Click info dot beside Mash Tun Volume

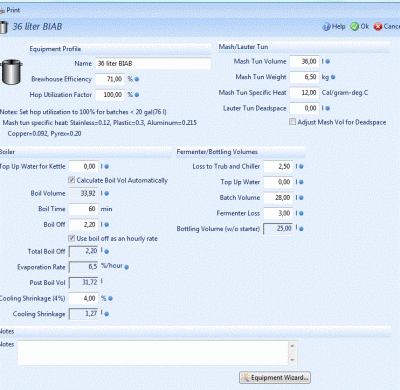click(x=328, y=62)
